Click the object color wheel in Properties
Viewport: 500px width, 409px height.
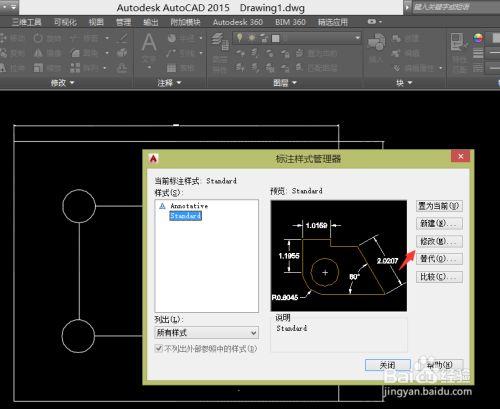click(478, 38)
